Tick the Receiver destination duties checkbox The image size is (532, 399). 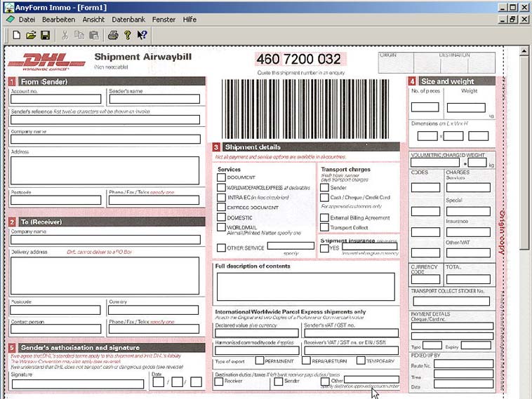[x=219, y=381]
